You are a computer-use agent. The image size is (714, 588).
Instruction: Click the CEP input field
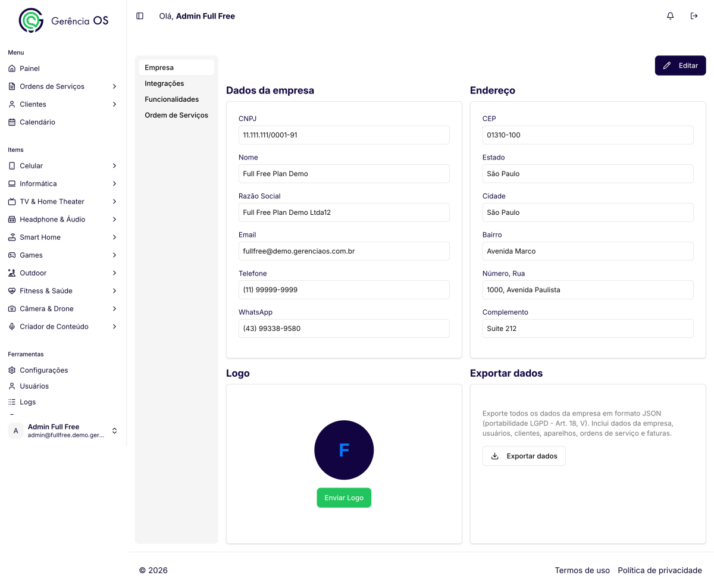pyautogui.click(x=588, y=135)
